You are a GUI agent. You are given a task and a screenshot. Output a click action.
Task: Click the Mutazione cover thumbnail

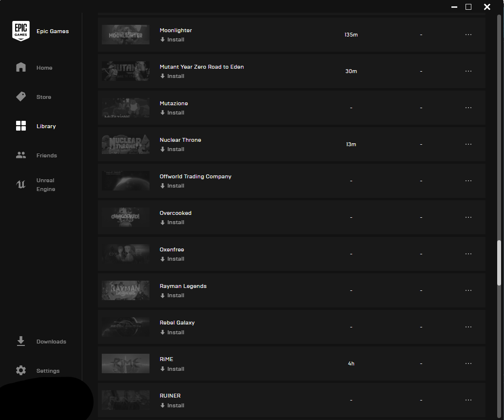click(x=126, y=107)
